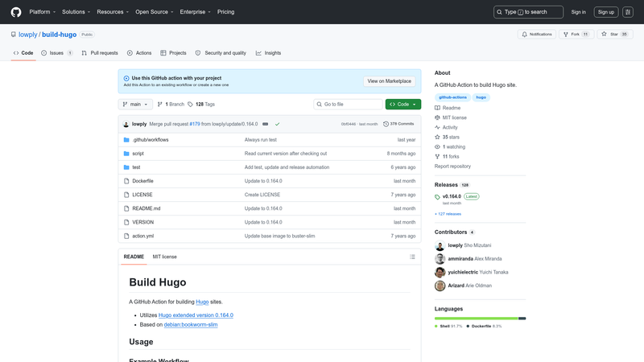Switch to the Pull requests tab
The height and width of the screenshot is (362, 644).
point(100,53)
